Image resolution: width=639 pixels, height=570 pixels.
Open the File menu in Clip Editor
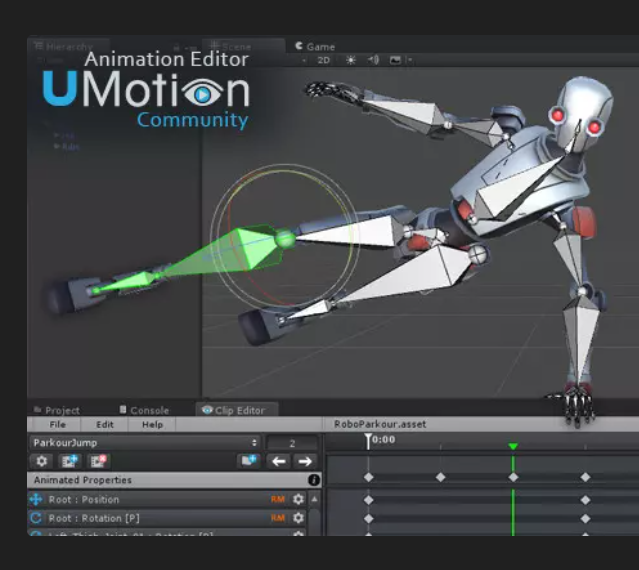[57, 425]
